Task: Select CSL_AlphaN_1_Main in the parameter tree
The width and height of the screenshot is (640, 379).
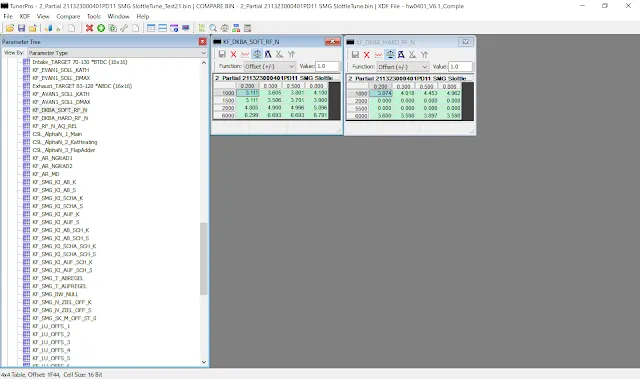Action: [57, 134]
